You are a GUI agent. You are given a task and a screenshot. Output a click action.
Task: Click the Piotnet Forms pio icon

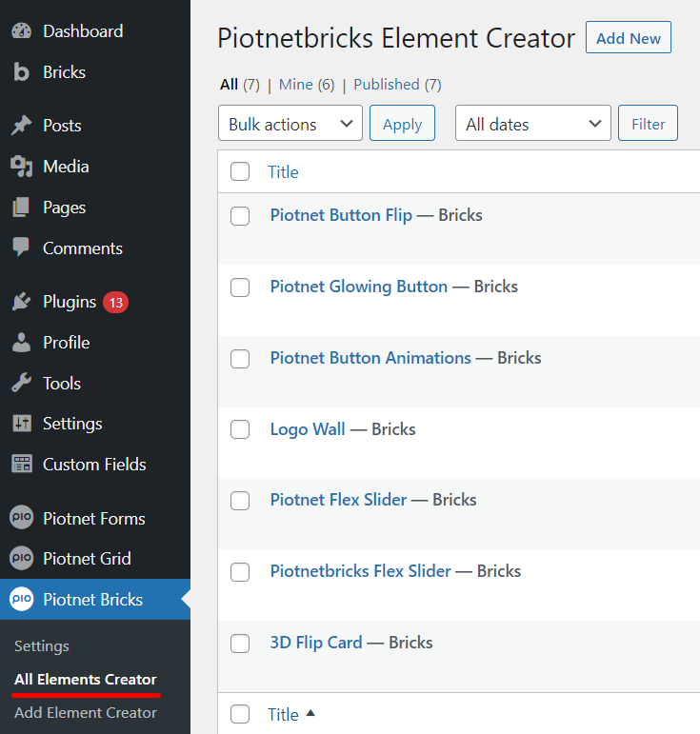coord(22,517)
